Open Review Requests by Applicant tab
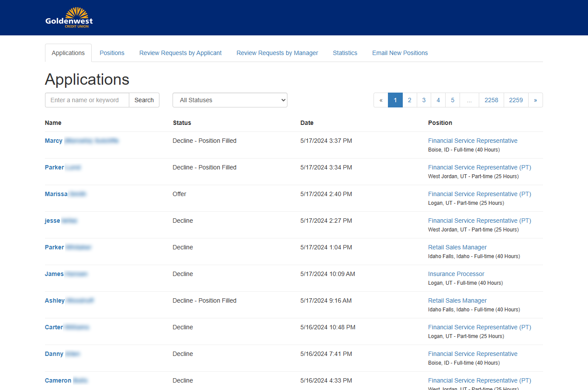The image size is (588, 390). tap(180, 53)
